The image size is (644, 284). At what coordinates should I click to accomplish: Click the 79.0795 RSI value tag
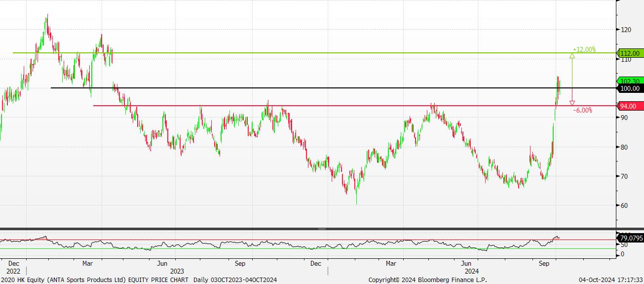630,238
